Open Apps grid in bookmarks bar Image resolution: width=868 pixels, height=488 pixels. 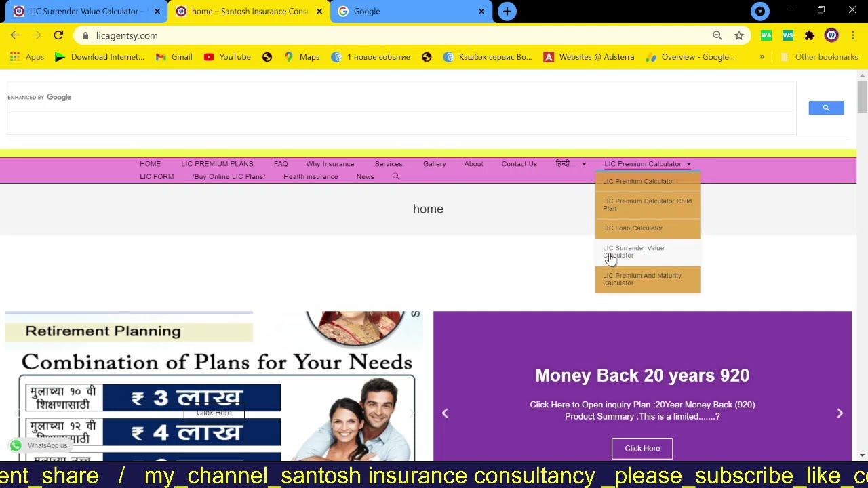point(27,57)
